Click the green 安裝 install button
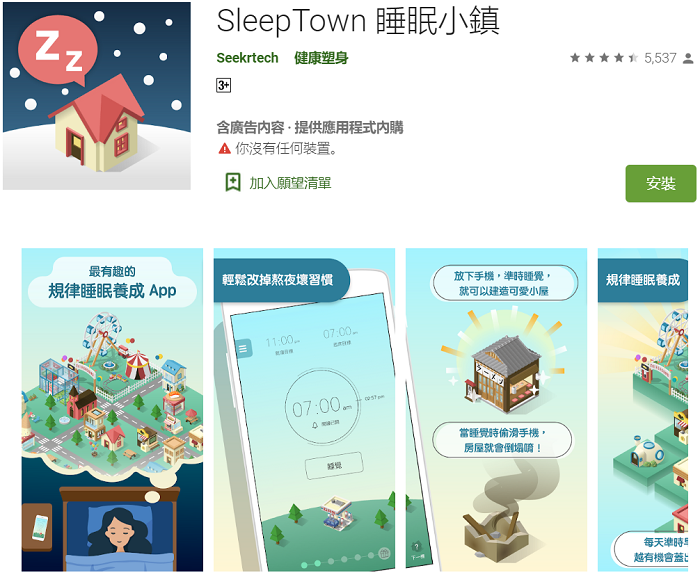 (x=661, y=183)
